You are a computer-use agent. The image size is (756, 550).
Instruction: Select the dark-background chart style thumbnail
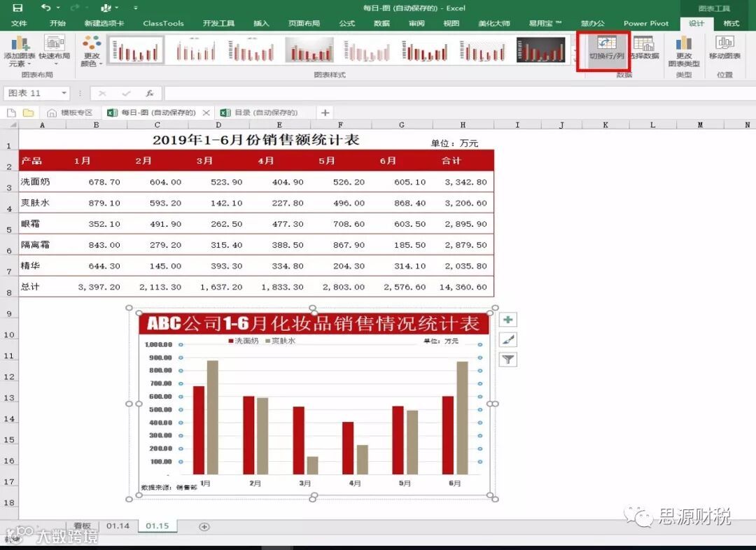(x=540, y=50)
